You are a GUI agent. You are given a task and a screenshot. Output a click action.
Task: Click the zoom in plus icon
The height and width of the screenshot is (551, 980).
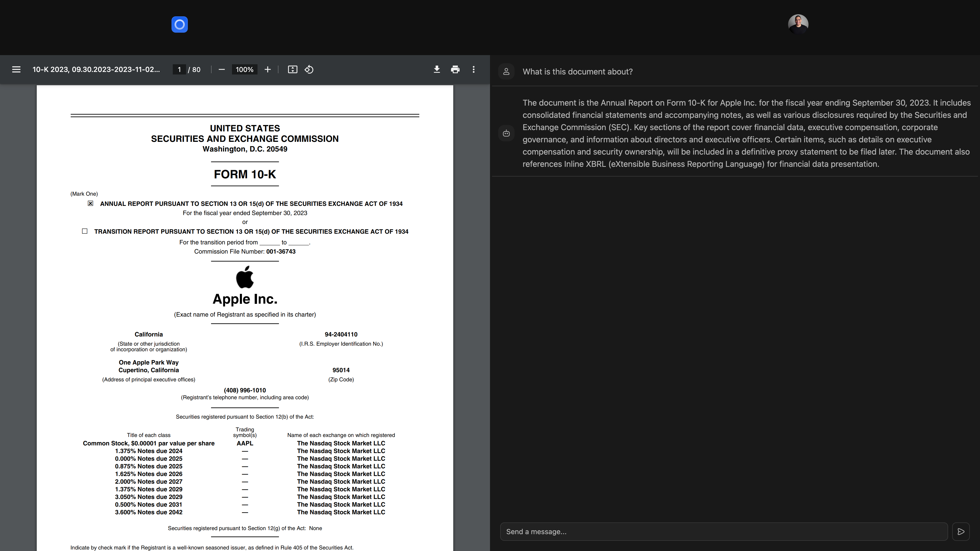(x=267, y=70)
